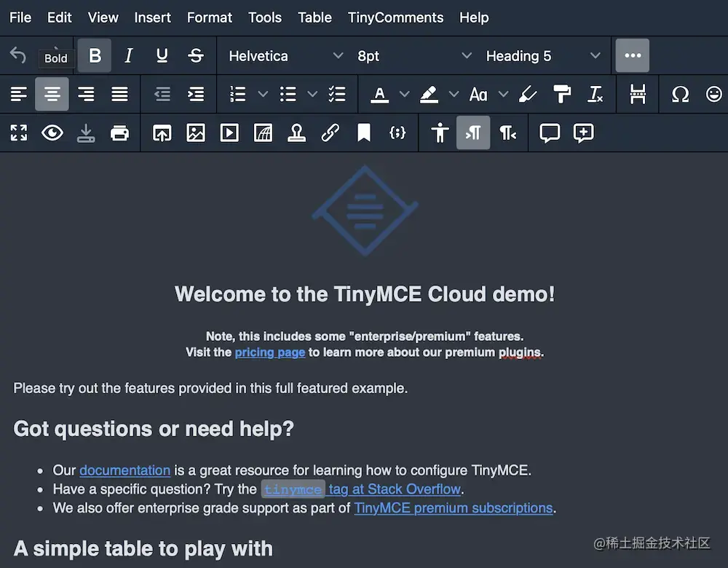Click the Undo arrow icon

tap(18, 55)
